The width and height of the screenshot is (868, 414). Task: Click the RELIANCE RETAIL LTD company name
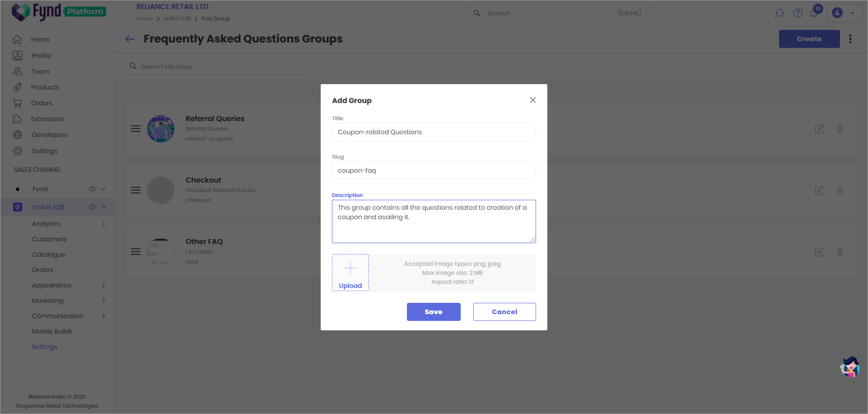pyautogui.click(x=173, y=7)
